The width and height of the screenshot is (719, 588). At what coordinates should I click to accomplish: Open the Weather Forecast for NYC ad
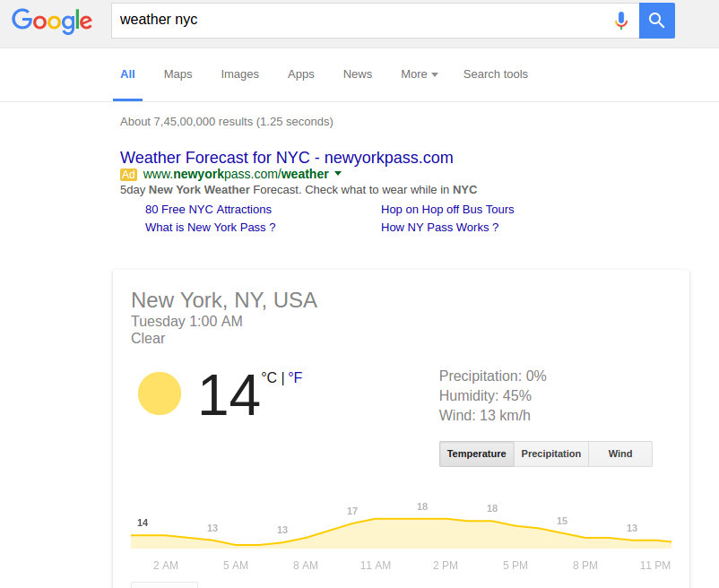tap(287, 157)
